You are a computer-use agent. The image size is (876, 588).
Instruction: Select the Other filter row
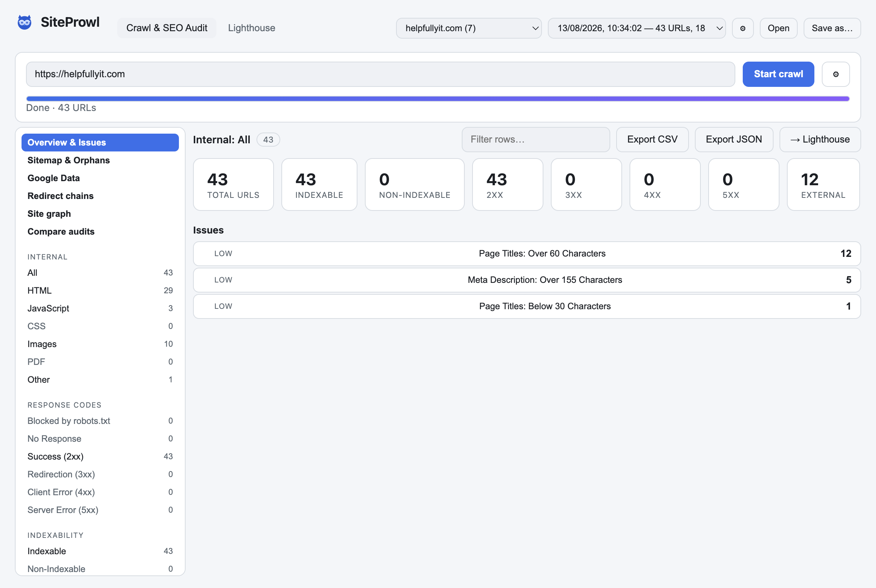[x=100, y=380]
